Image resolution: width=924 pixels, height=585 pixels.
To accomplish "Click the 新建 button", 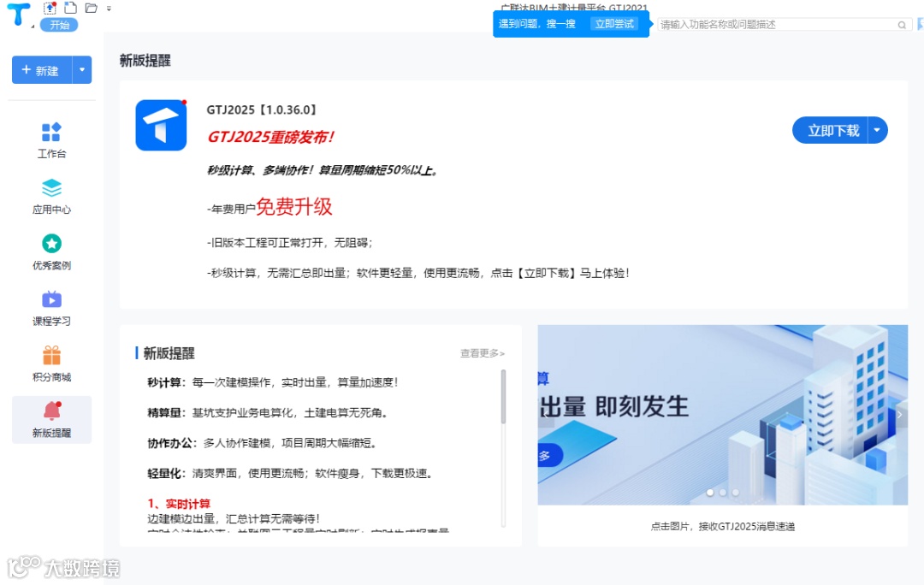I will (x=42, y=70).
